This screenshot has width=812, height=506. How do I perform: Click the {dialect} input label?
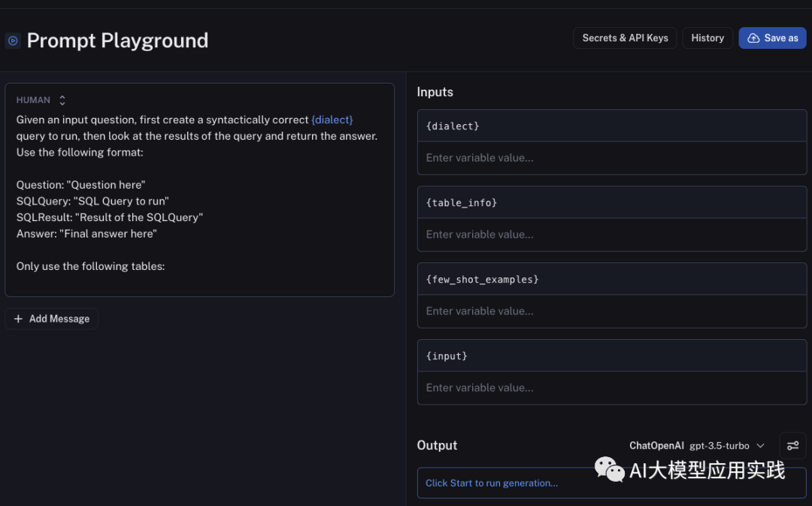tap(453, 126)
